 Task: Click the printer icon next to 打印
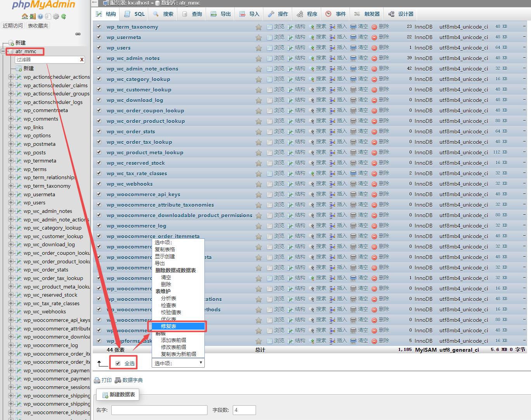(x=97, y=380)
